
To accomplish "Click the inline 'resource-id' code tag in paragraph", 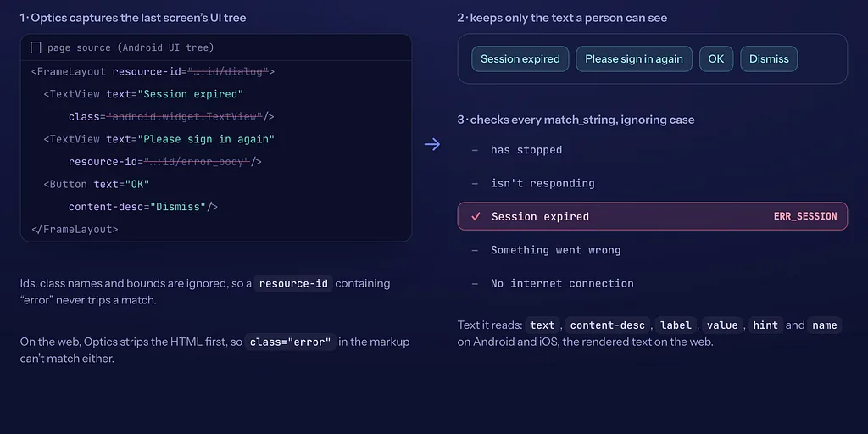I will [293, 284].
